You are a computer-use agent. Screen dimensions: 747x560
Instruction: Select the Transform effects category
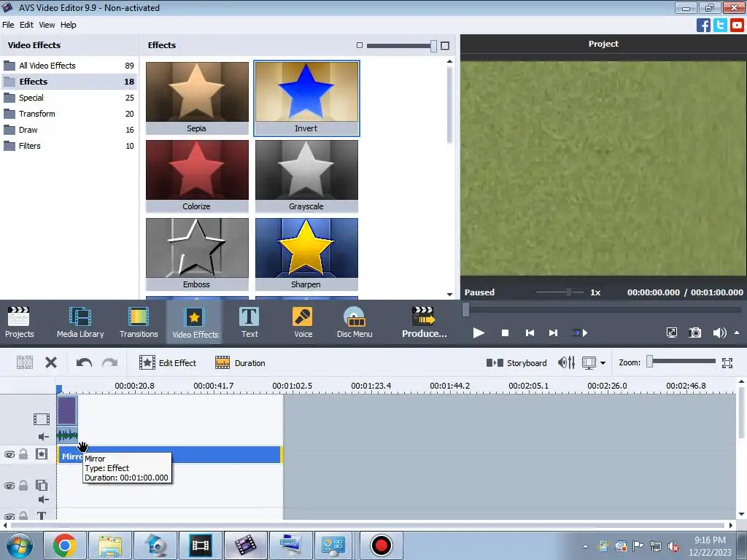[69, 114]
